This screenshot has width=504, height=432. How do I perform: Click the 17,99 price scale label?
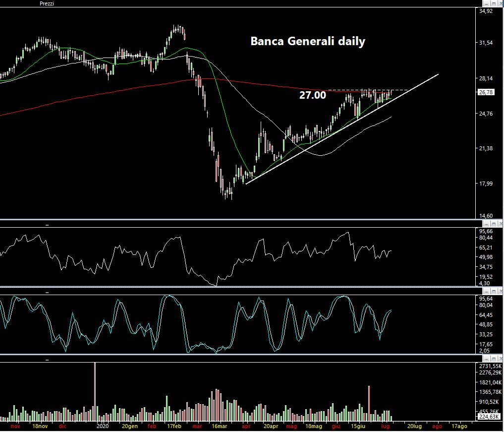[x=486, y=184]
